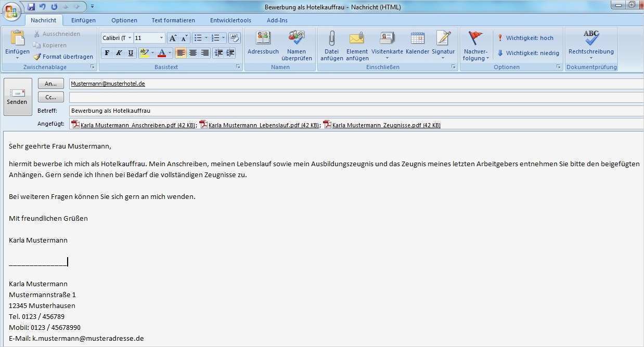Screen dimensions: 644x347
Task: Click Namen überprüfen to verify recipients
Action: (x=296, y=44)
